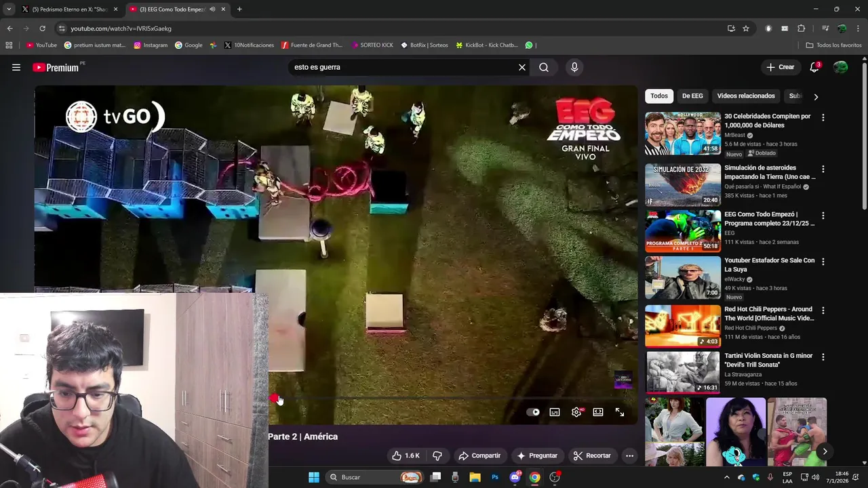Viewport: 868px width, 488px height.
Task: Open the Chrome three-dot menu
Action: [859, 28]
